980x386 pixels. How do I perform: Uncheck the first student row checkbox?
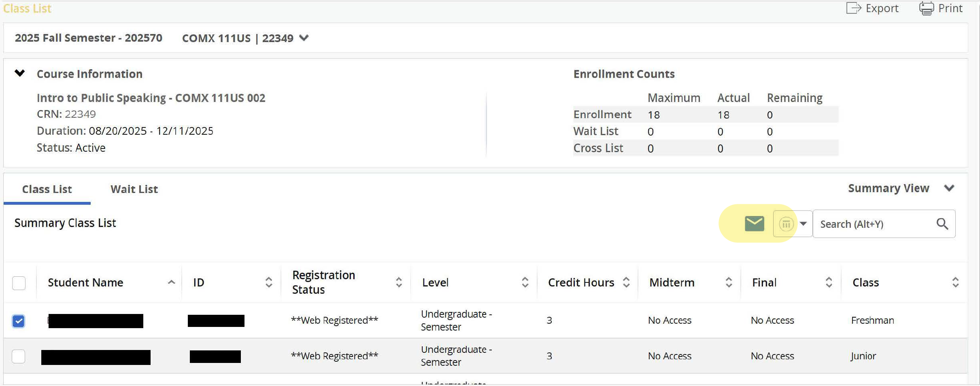[19, 321]
